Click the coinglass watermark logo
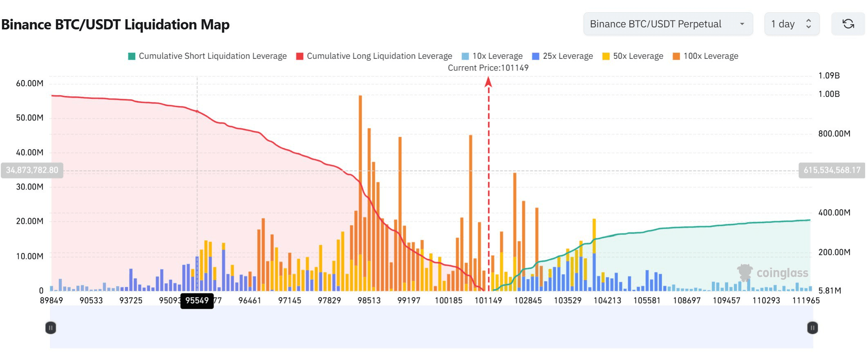The width and height of the screenshot is (868, 352). pyautogui.click(x=745, y=272)
